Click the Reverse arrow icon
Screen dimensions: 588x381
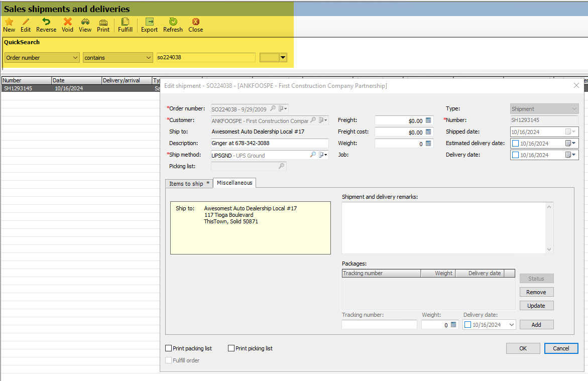[46, 22]
